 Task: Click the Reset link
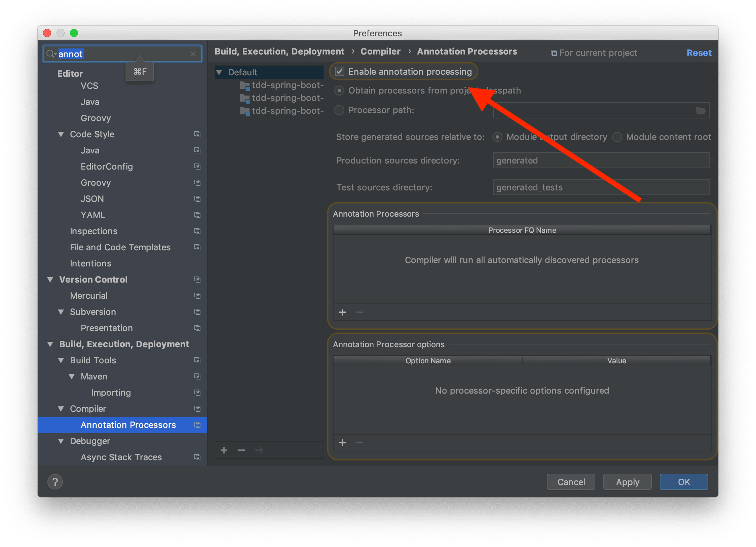click(699, 53)
